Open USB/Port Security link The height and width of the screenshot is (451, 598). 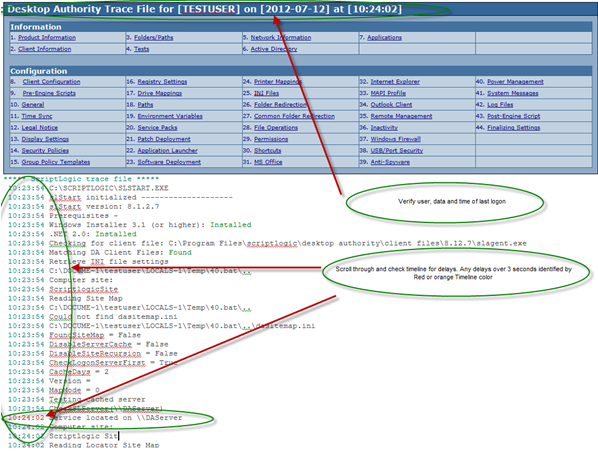tap(397, 150)
